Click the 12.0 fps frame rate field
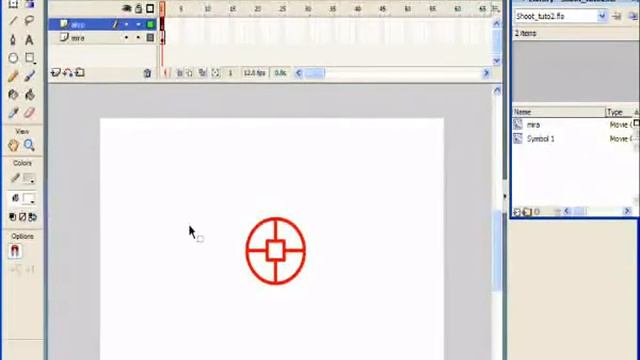The height and width of the screenshot is (360, 640). [x=254, y=73]
